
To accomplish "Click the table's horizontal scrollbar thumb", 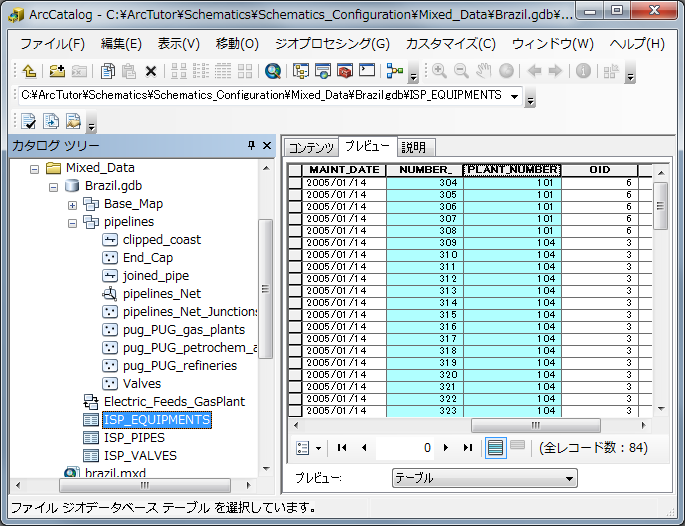I will point(536,425).
